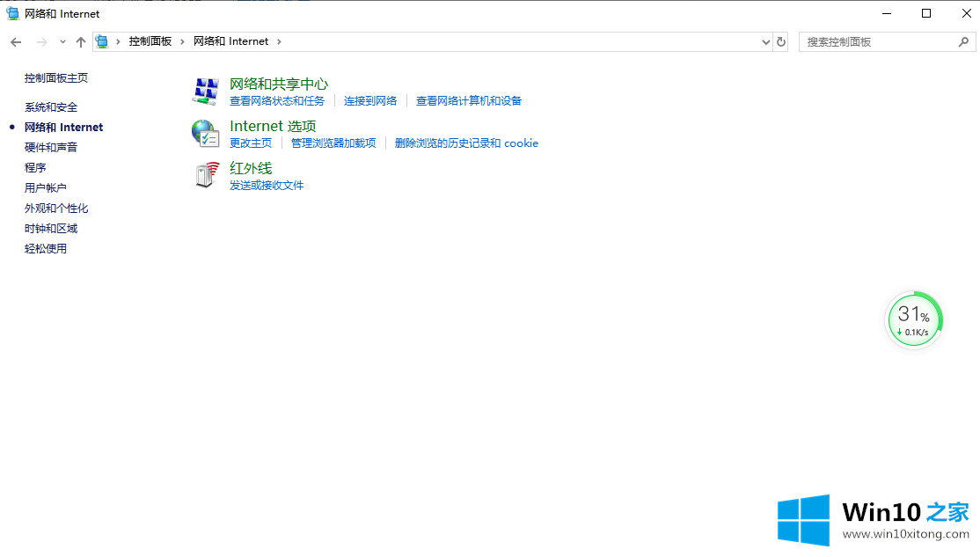The image size is (980, 557).
Task: Click 发送或接收文件 link
Action: (267, 186)
